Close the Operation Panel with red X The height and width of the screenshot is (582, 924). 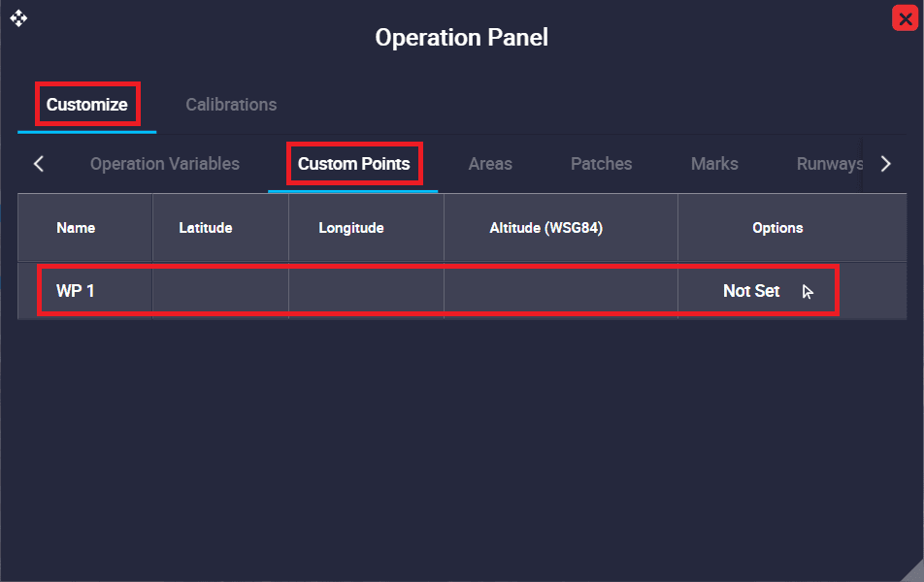pyautogui.click(x=905, y=18)
